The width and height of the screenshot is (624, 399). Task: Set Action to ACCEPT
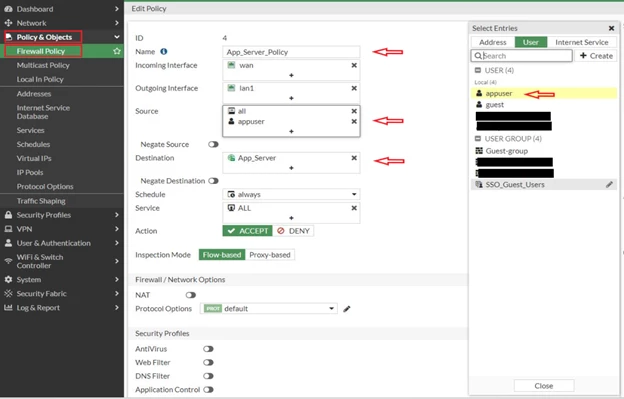pos(248,231)
